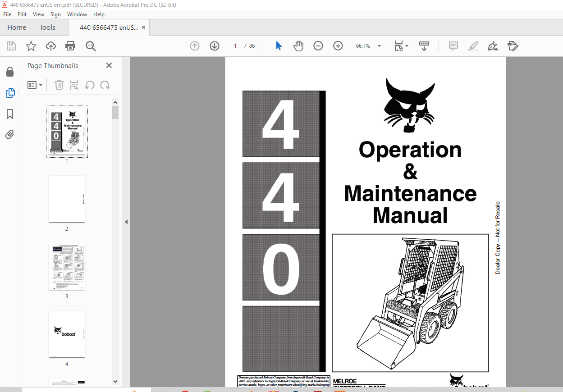The image size is (563, 392).
Task: Open the File menu
Action: pos(7,14)
